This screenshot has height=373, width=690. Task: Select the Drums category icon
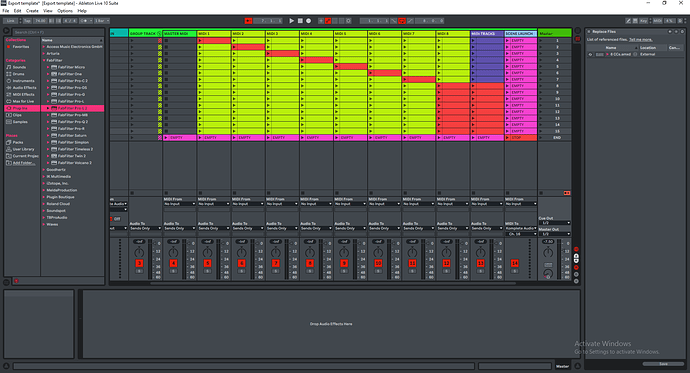8,74
